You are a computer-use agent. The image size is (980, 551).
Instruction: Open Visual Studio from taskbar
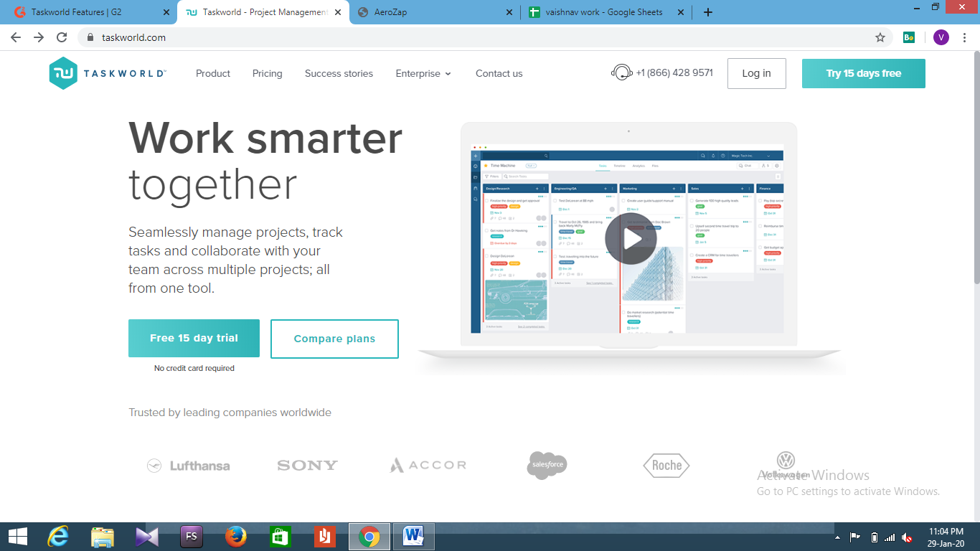click(x=146, y=537)
